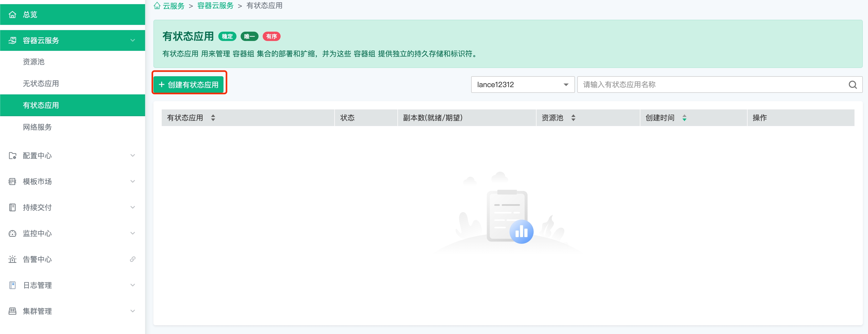Go to 容器云服务 breadcrumb link
Image resolution: width=868 pixels, height=334 pixels.
pyautogui.click(x=215, y=6)
